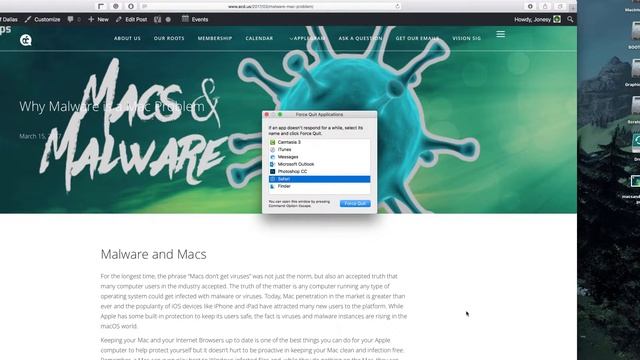Select Finder in the Force Quit list
Screen dimensions: 640x360
coord(320,186)
